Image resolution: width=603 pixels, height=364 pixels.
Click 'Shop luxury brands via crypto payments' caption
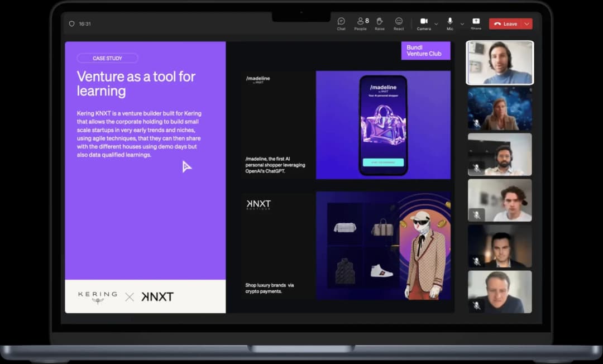270,288
